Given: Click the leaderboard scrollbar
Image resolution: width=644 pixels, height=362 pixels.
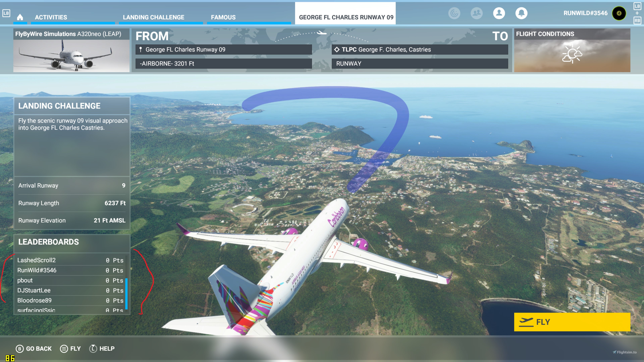Looking at the screenshot, I should (126, 294).
